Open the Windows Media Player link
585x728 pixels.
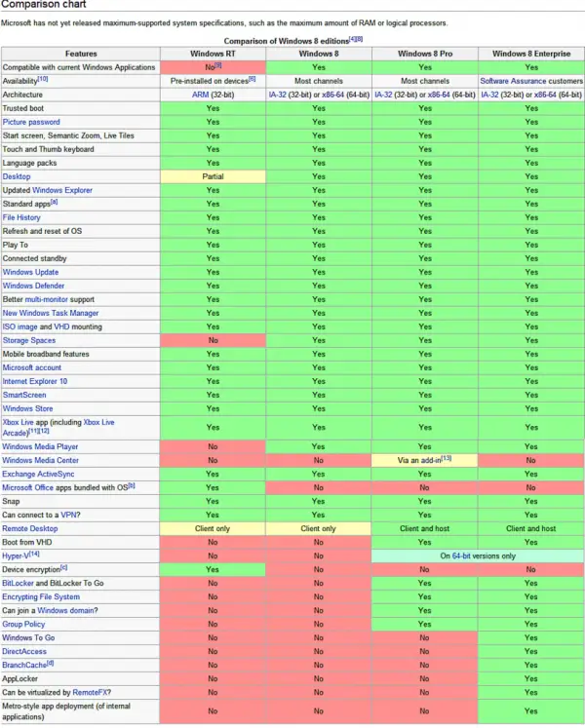40,446
